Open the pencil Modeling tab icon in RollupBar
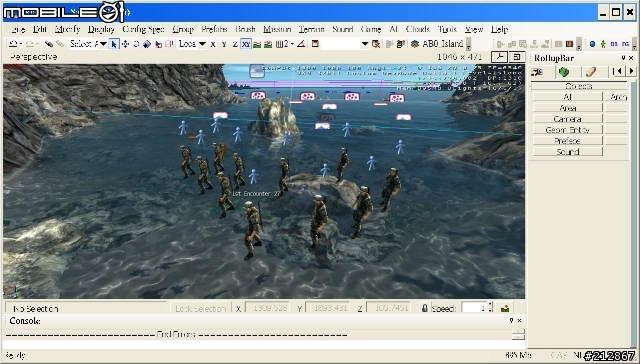Image resolution: width=640 pixels, height=364 pixels. [x=591, y=72]
